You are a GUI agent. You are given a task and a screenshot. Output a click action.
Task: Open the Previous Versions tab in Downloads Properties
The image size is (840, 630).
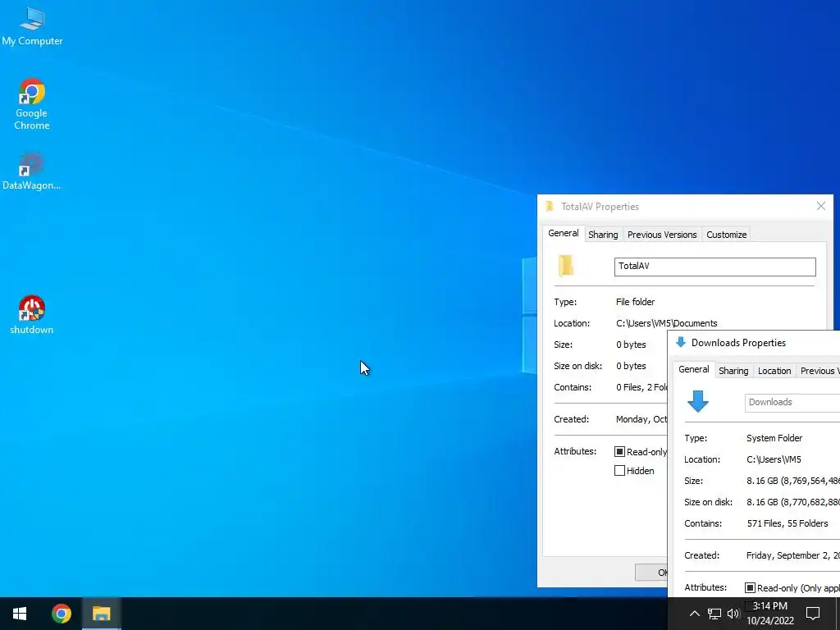pos(818,371)
